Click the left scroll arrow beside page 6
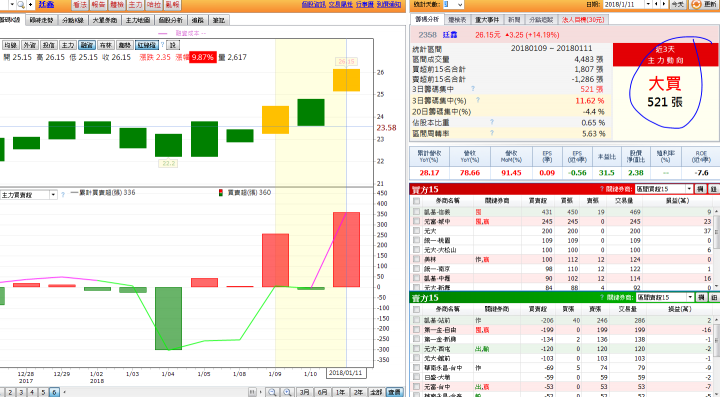Viewport: 720px width, 397px height. click(x=64, y=392)
